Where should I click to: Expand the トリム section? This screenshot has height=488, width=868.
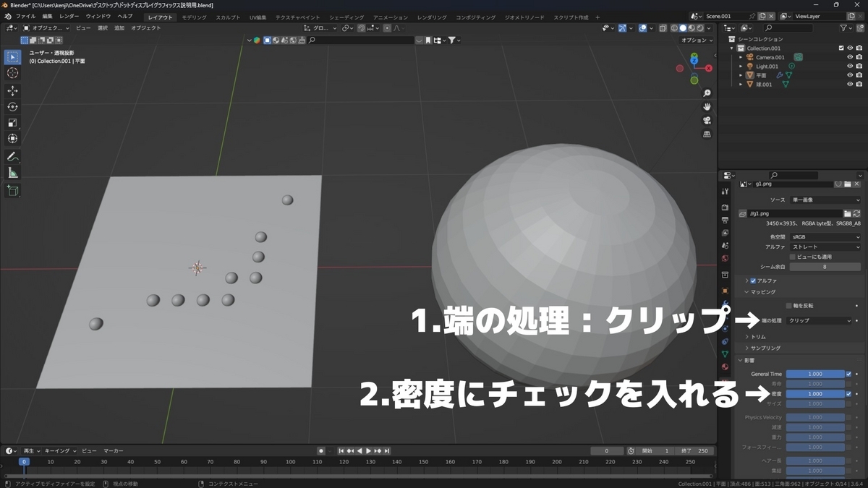(x=759, y=336)
